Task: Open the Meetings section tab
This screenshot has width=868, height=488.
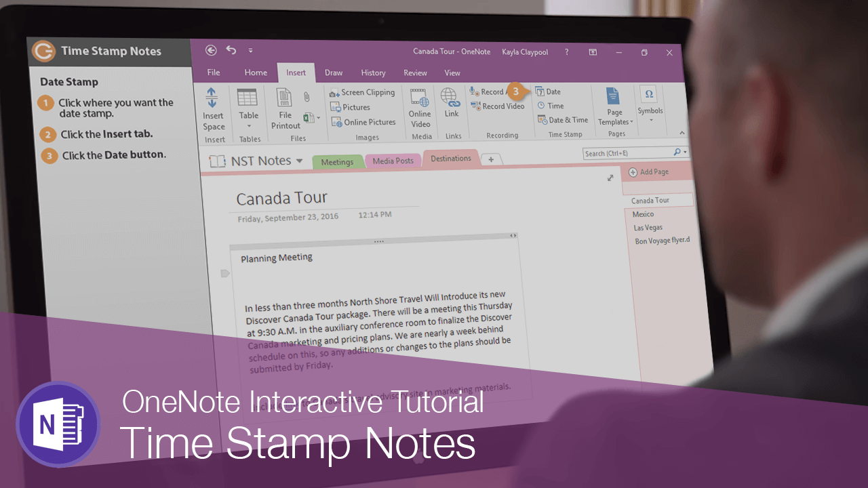Action: [337, 162]
